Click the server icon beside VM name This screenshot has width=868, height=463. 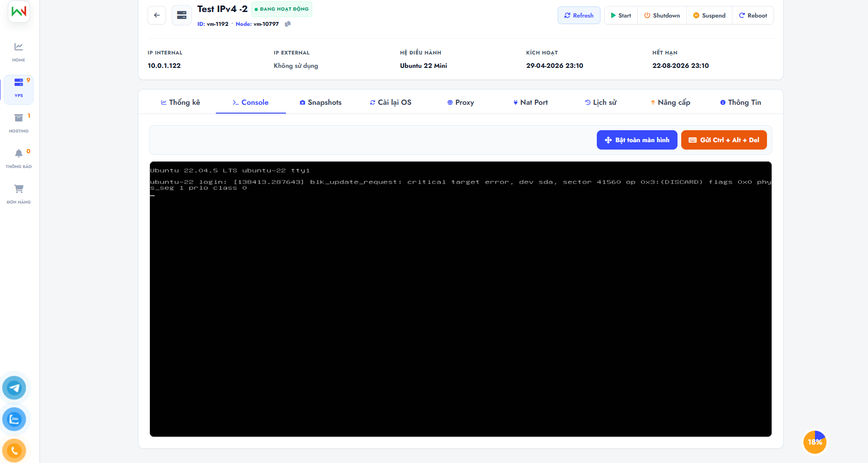[x=182, y=15]
